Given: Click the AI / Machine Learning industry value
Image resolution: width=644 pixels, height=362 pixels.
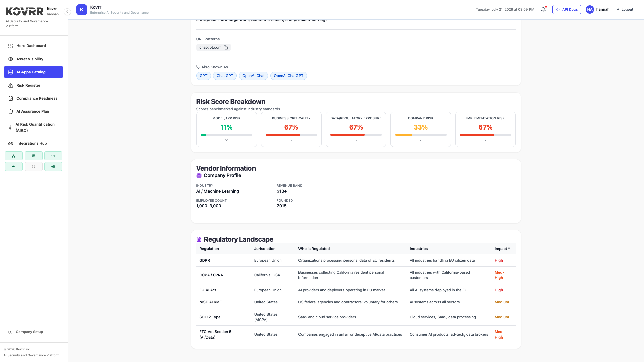Looking at the screenshot, I should point(218,191).
